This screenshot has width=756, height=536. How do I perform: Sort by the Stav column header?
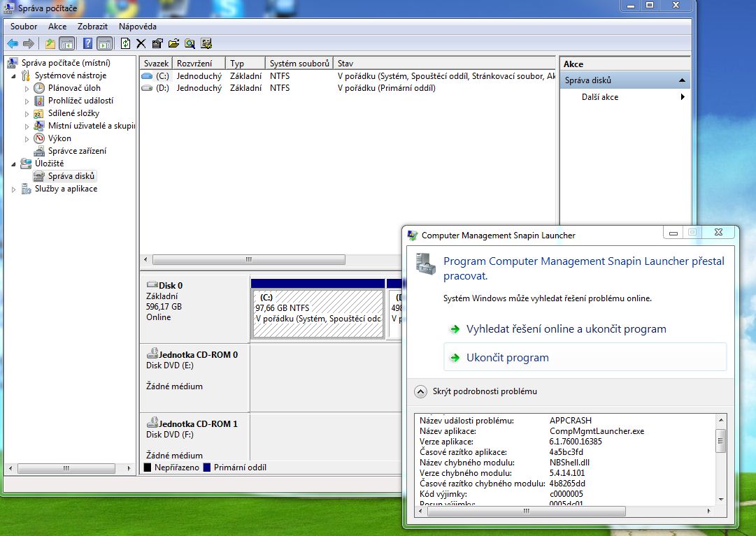point(444,63)
